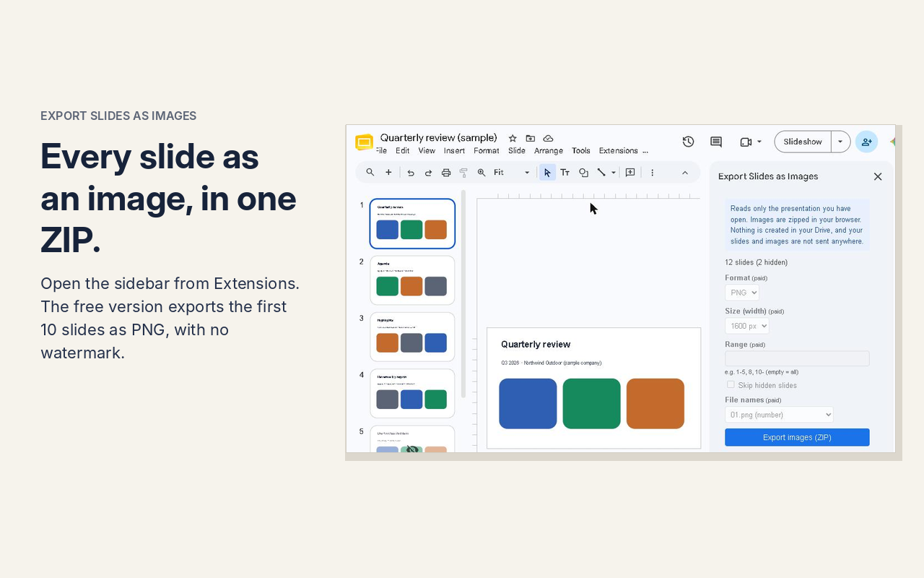This screenshot has height=578, width=924.
Task: Click the undo arrow icon
Action: pos(411,173)
